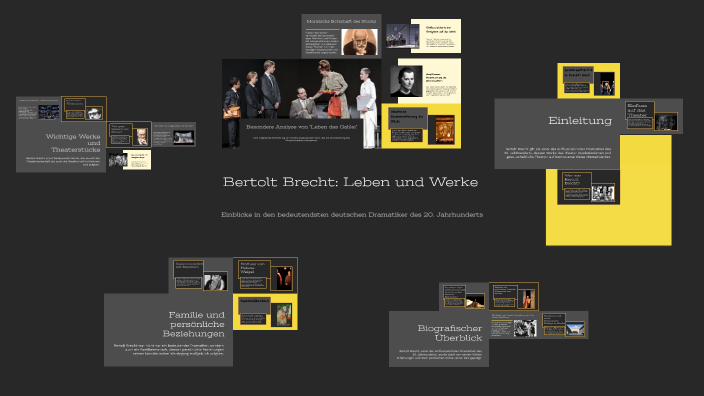Image resolution: width=704 pixels, height=396 pixels.
Task: Select Wichtige Werke description paragraph
Action: point(63,162)
